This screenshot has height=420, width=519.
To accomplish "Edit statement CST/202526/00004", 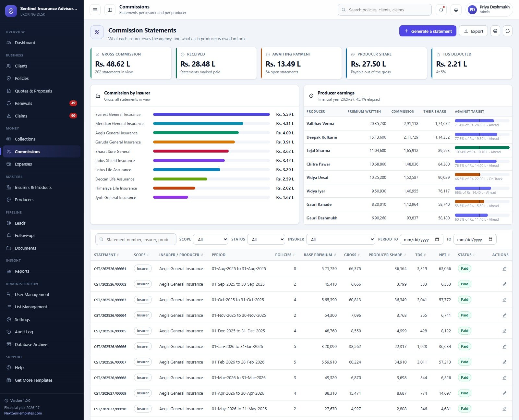I will point(504,315).
